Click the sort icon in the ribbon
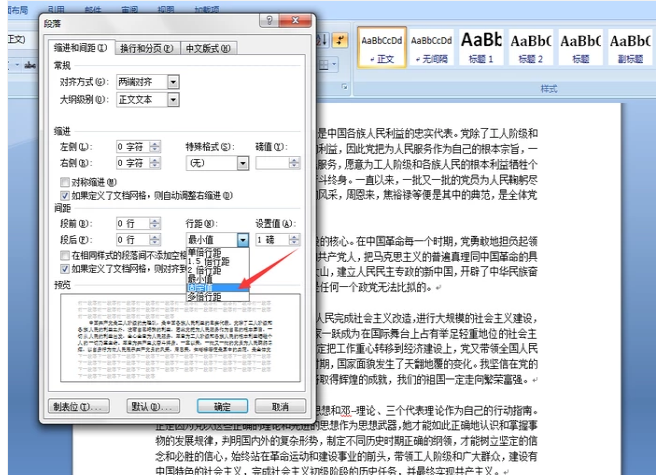The image size is (656, 475). click(323, 39)
